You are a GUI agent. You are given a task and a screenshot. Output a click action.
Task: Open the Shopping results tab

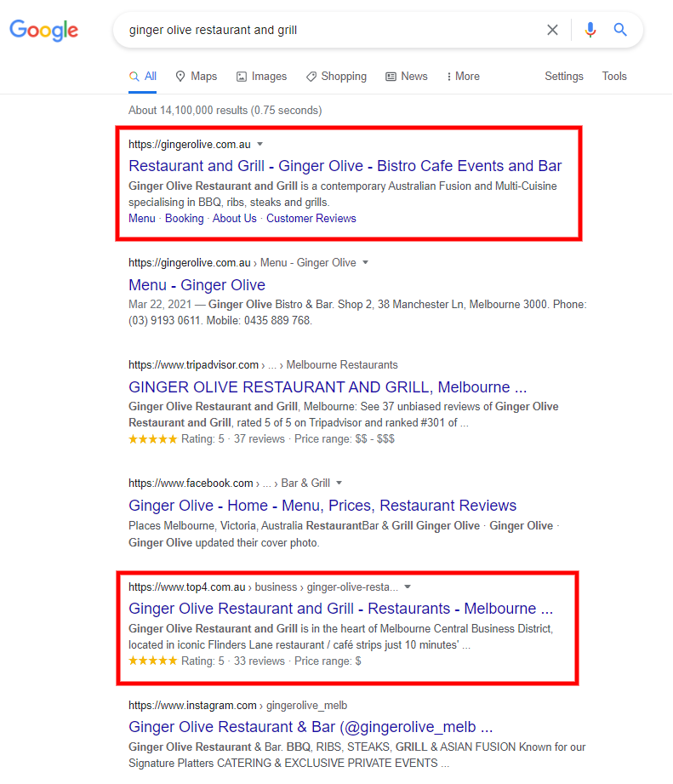coord(336,77)
